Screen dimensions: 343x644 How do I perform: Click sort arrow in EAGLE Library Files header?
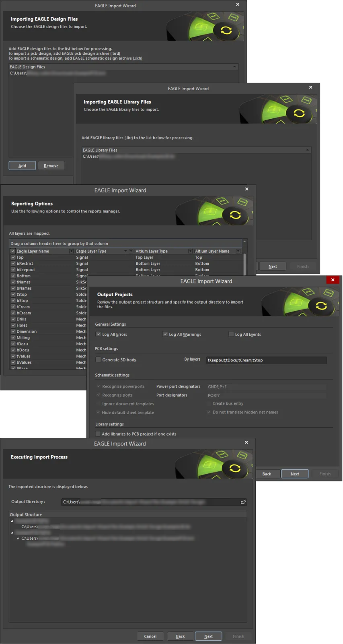pyautogui.click(x=307, y=150)
